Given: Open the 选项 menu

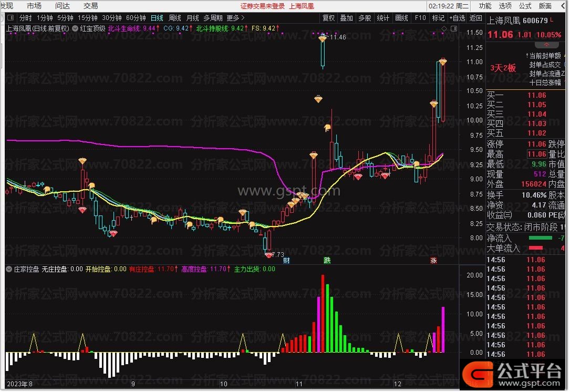Looking at the screenshot, I should [505, 6].
